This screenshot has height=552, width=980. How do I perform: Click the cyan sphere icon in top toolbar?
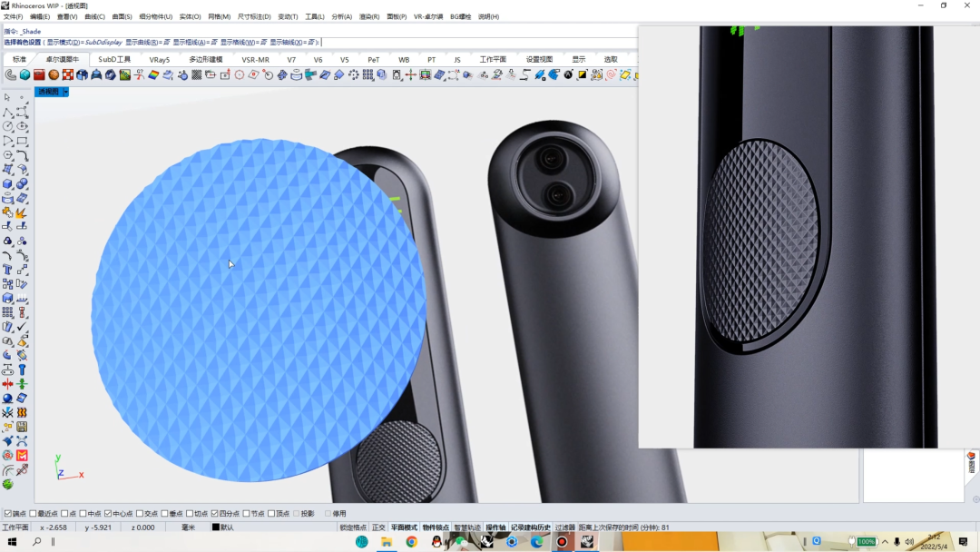25,75
